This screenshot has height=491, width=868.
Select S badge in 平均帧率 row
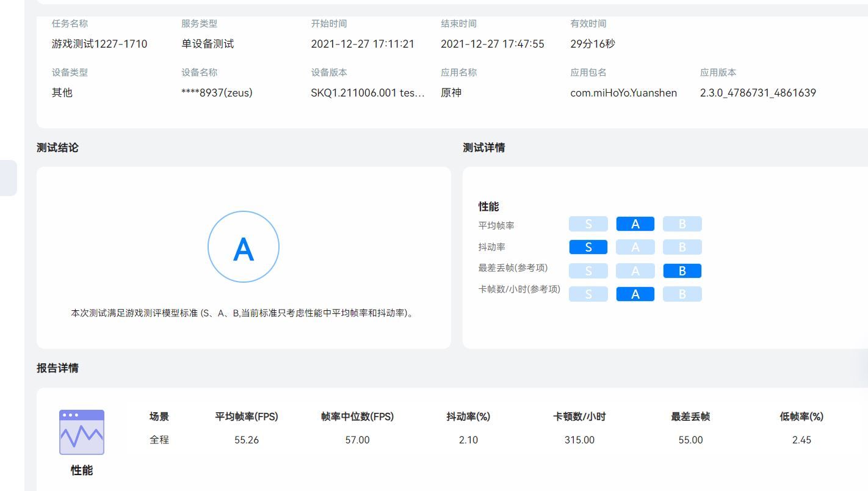coord(588,224)
